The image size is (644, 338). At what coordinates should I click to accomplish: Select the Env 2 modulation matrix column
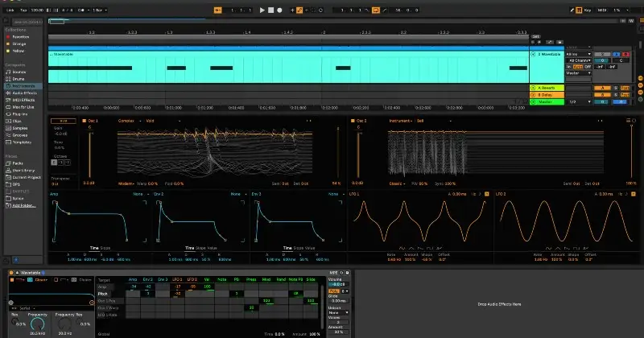(148, 278)
